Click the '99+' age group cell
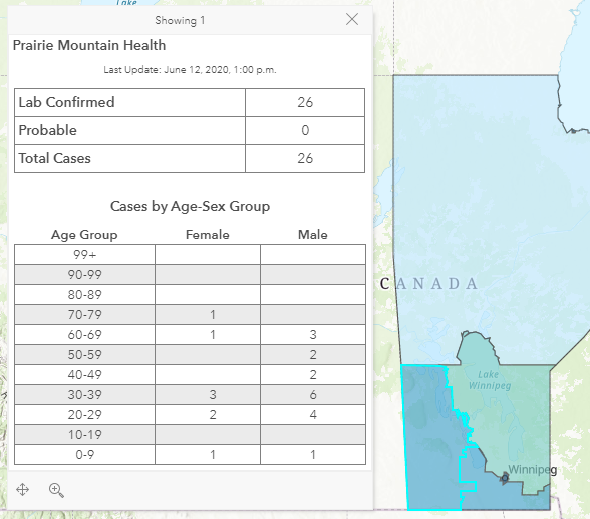 pyautogui.click(x=85, y=255)
